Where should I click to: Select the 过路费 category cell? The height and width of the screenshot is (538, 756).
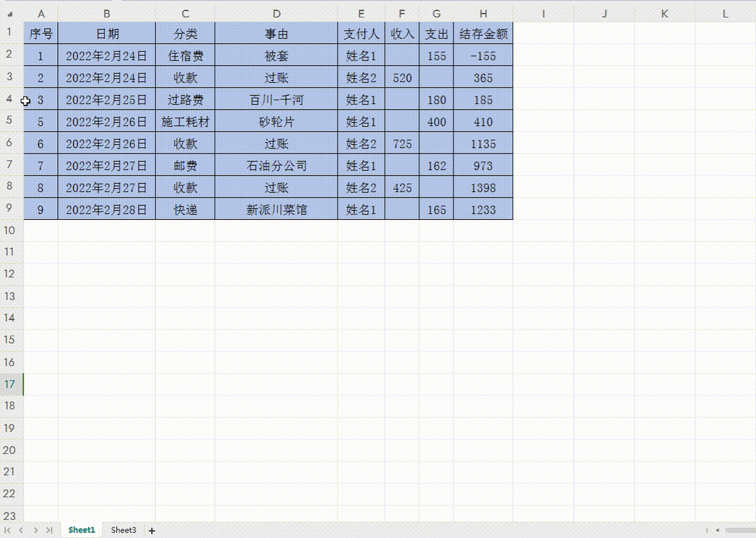pos(185,100)
